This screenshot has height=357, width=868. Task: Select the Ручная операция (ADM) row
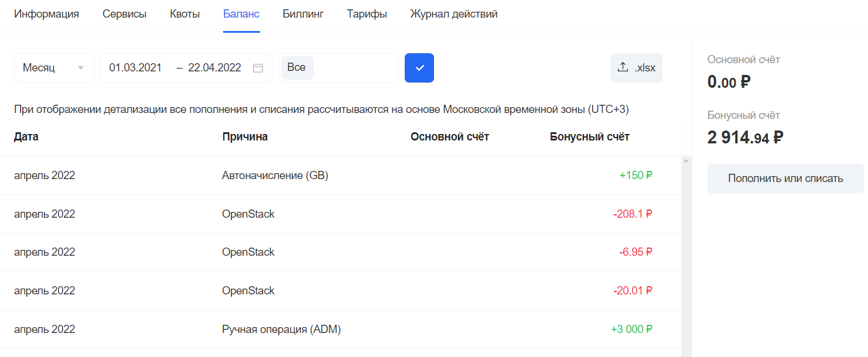(340, 329)
